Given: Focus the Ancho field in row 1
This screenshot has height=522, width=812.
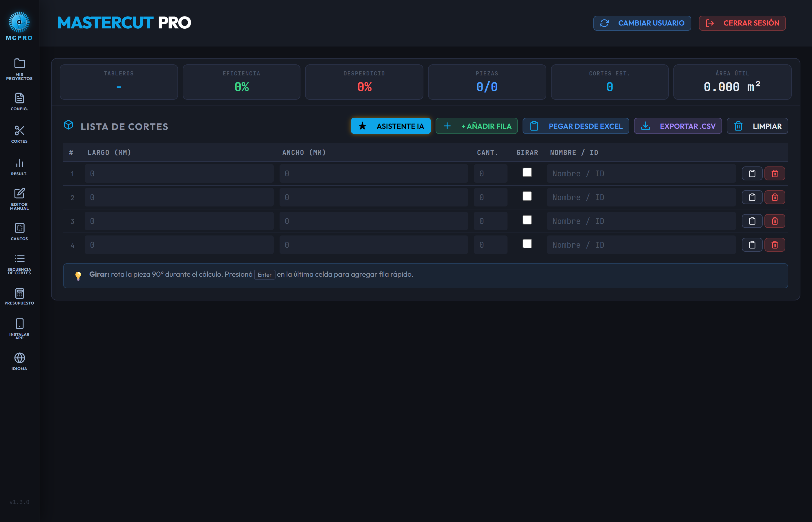Looking at the screenshot, I should (374, 173).
